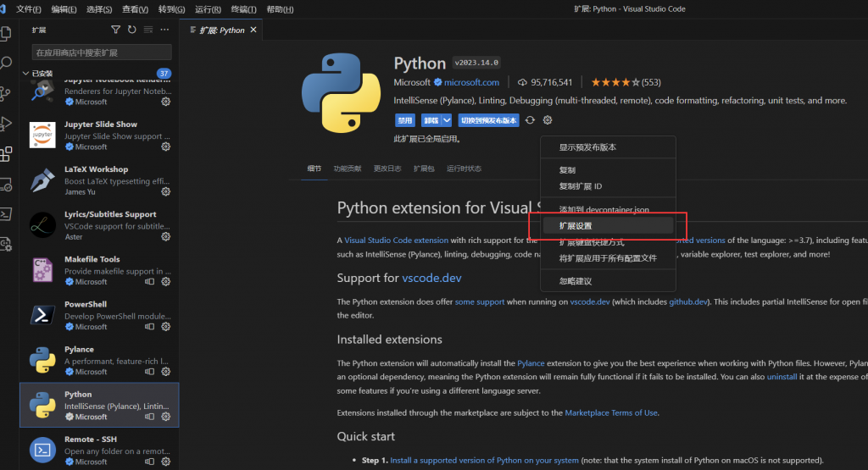Click the remote indicator icon on PowerShell row
868x470 pixels.
click(x=149, y=326)
